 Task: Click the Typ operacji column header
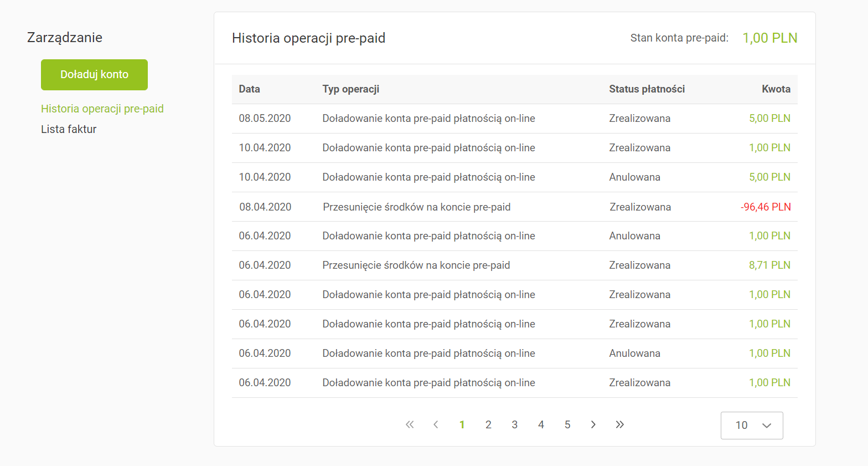(x=350, y=89)
